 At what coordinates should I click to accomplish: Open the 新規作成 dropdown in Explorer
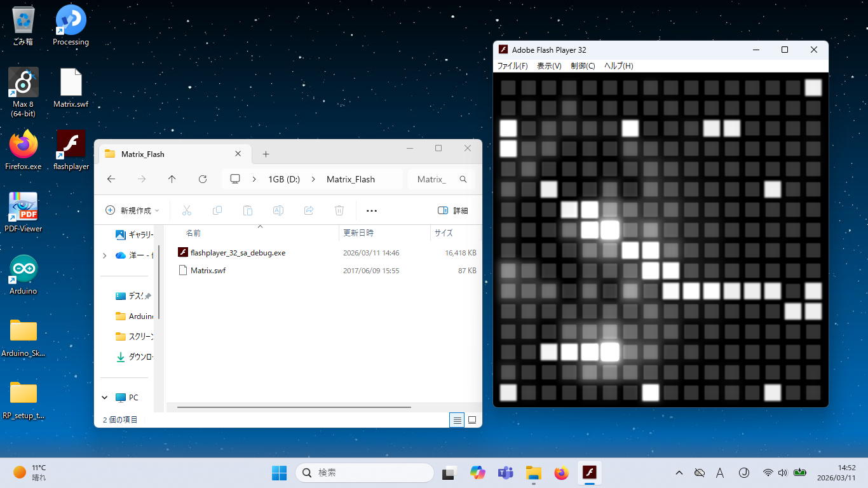(x=132, y=210)
